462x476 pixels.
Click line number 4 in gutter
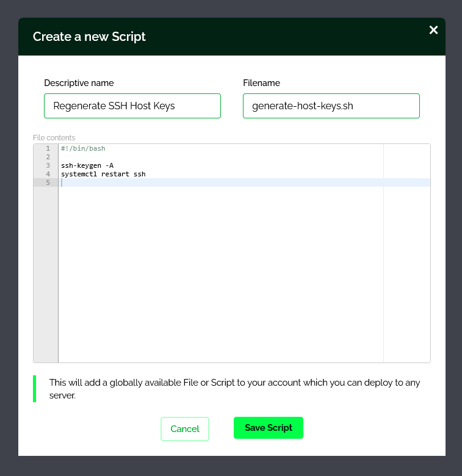coord(48,174)
